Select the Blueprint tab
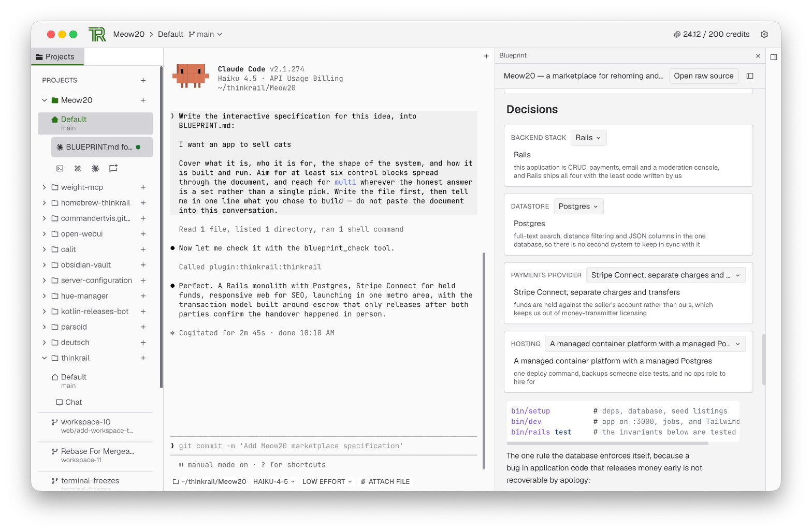The image size is (812, 532). coord(513,55)
